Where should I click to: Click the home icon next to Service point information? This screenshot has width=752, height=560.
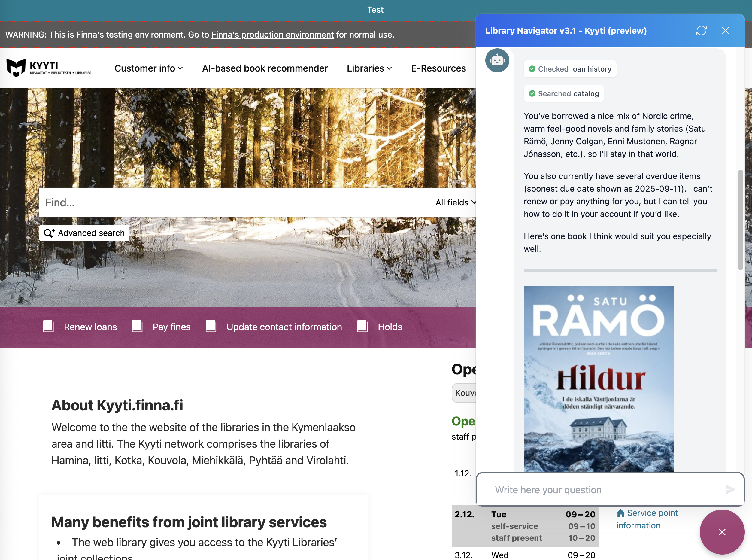620,513
